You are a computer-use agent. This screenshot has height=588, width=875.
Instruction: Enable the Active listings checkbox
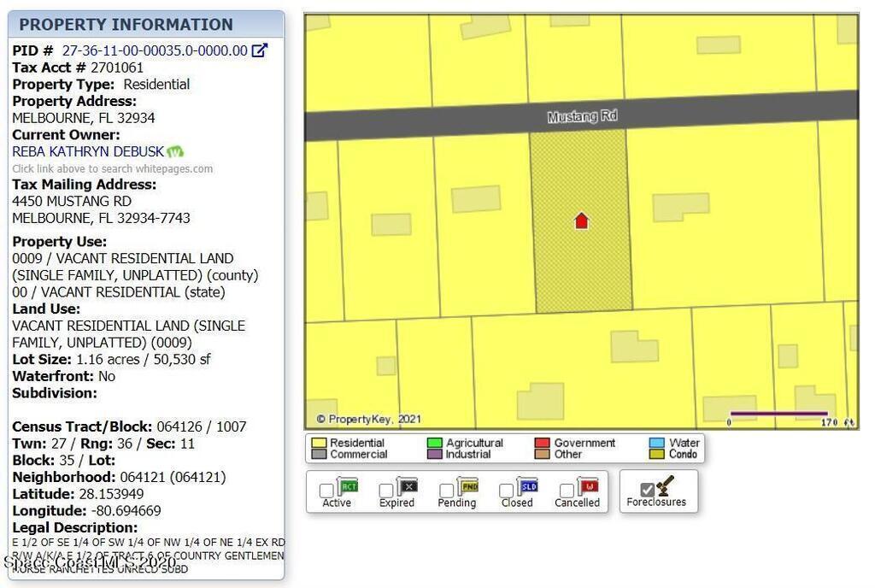coord(326,491)
